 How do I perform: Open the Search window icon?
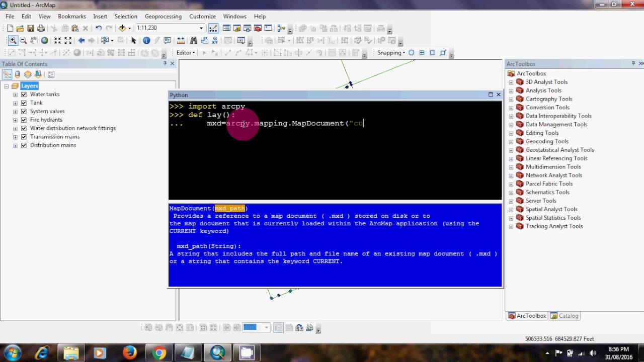coord(248,29)
